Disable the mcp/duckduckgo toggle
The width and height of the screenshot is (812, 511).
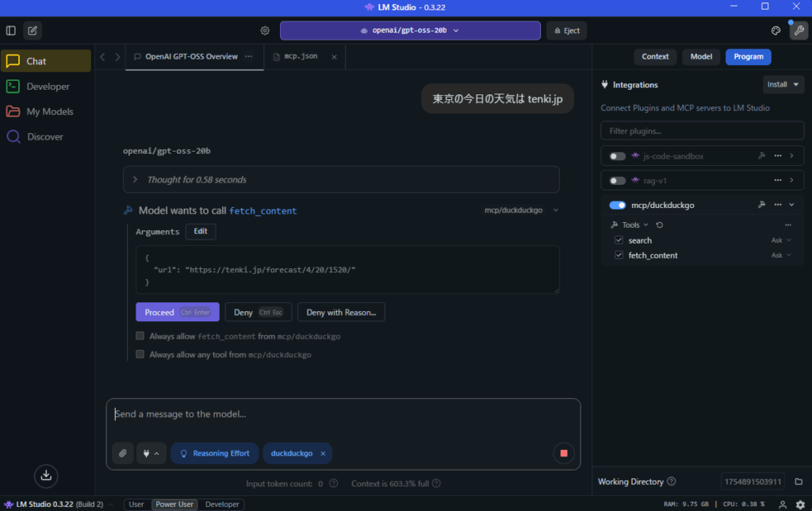(x=617, y=205)
